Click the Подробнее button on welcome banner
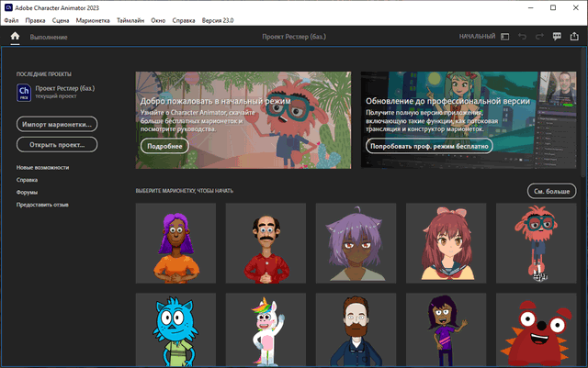The image size is (588, 368). point(163,145)
